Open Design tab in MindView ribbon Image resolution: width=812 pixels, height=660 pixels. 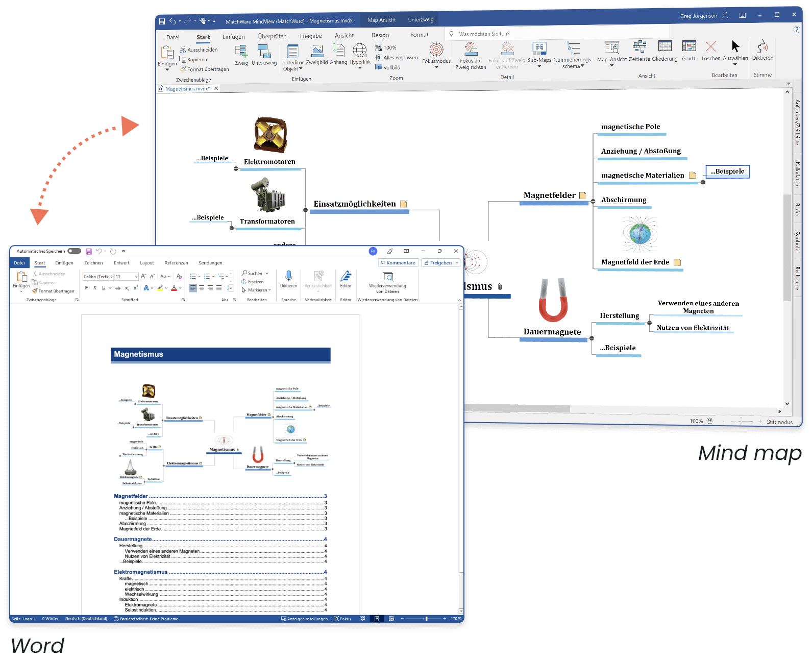tap(380, 35)
